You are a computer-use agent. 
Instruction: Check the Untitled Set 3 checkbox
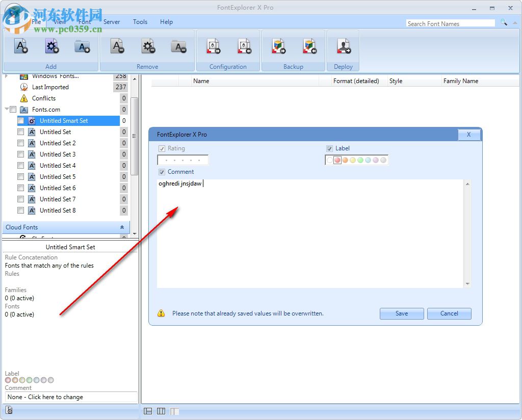(x=20, y=154)
